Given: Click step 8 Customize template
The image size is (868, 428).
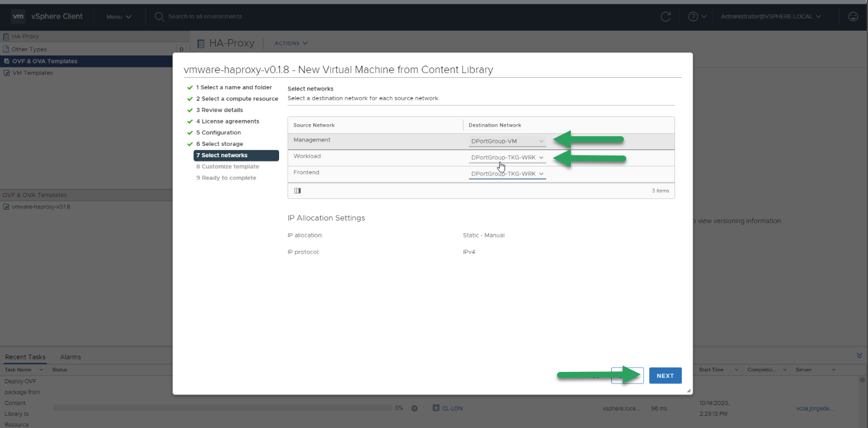Looking at the screenshot, I should pos(227,166).
